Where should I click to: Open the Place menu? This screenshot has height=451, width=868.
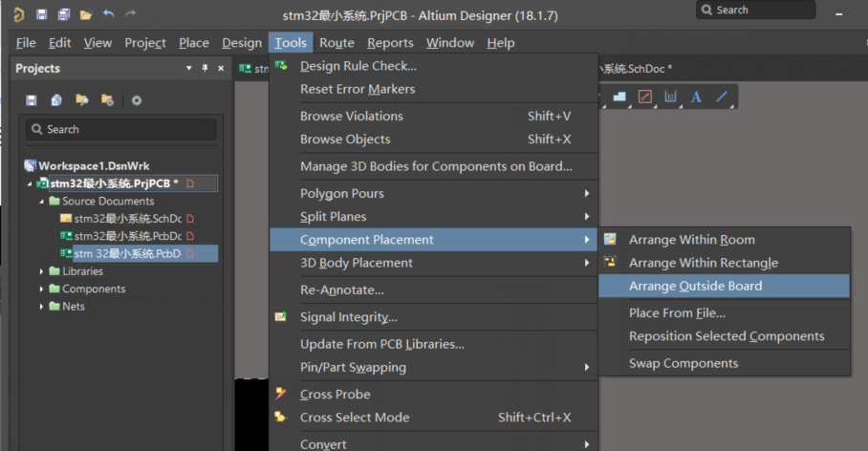194,43
